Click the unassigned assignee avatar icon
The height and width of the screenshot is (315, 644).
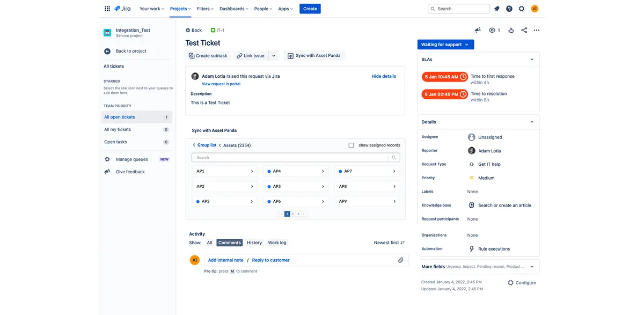point(472,137)
